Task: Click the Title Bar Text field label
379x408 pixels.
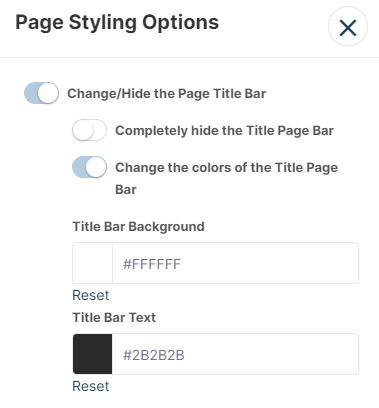Action: point(114,318)
